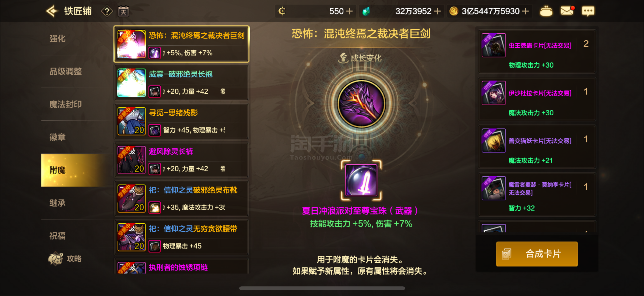The width and height of the screenshot is (644, 296).
Task: Select the 虫王戮蛊卡片 card
Action: (537, 52)
